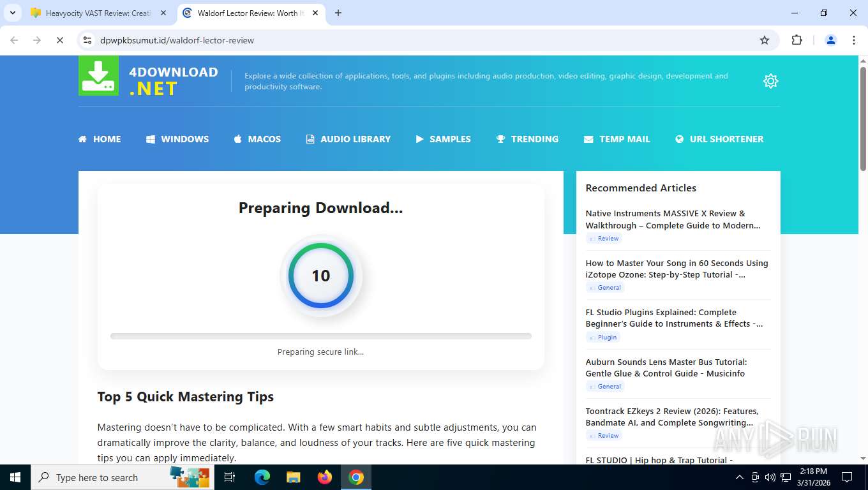Click the scrollbar up arrow
The width and height of the screenshot is (868, 490).
[x=863, y=60]
